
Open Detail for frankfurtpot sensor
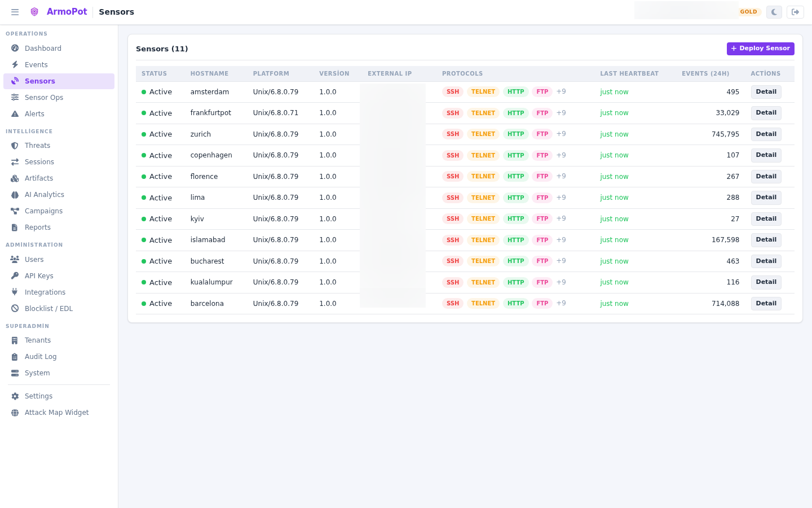766,113
